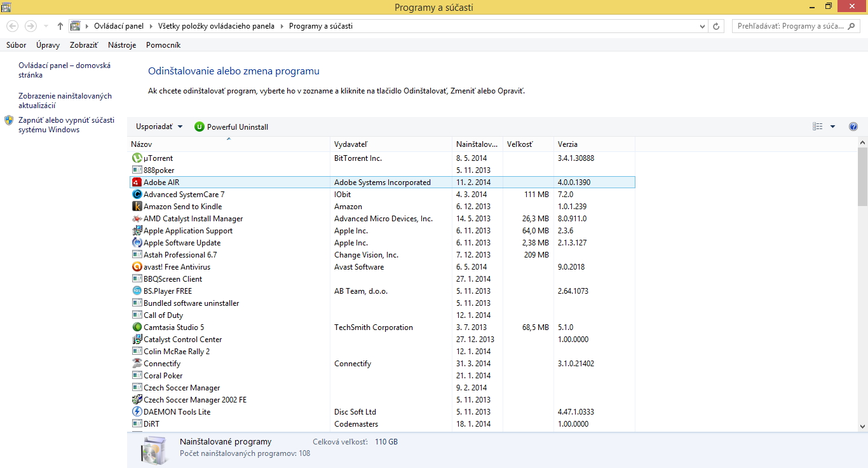Expand arrow after Všetky položky ovládacieho panela

[282, 26]
